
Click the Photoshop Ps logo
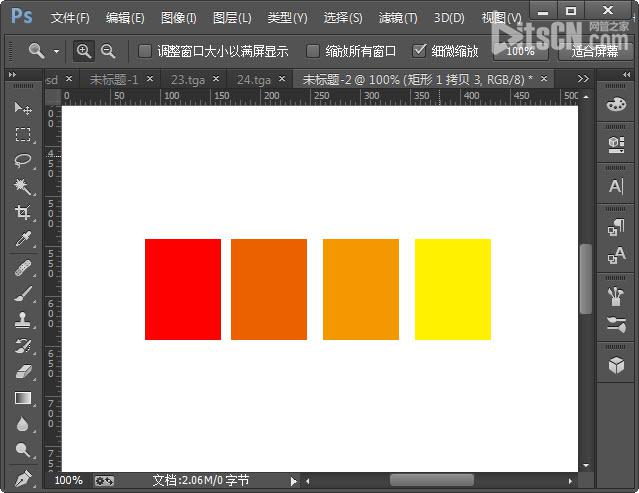21,17
